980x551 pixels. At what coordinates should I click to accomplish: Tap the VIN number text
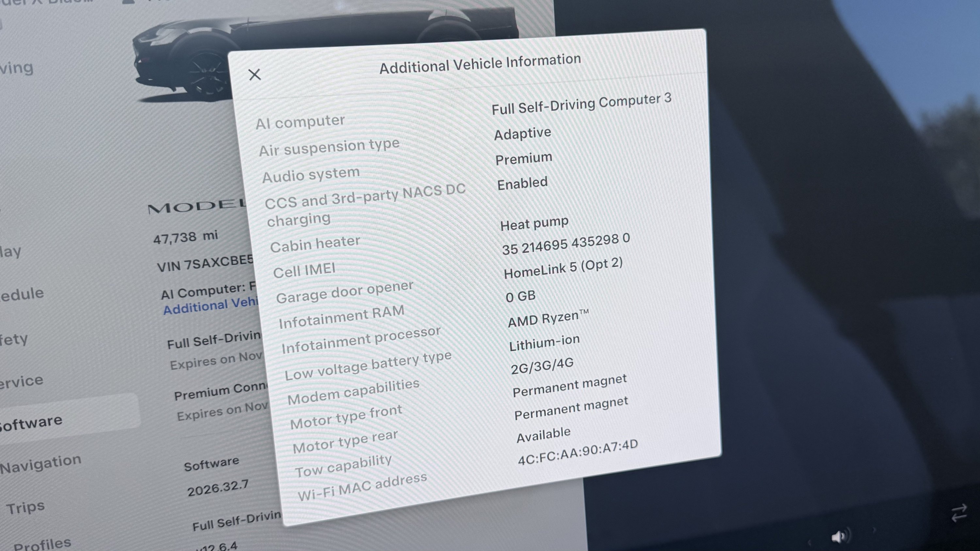coord(205,263)
